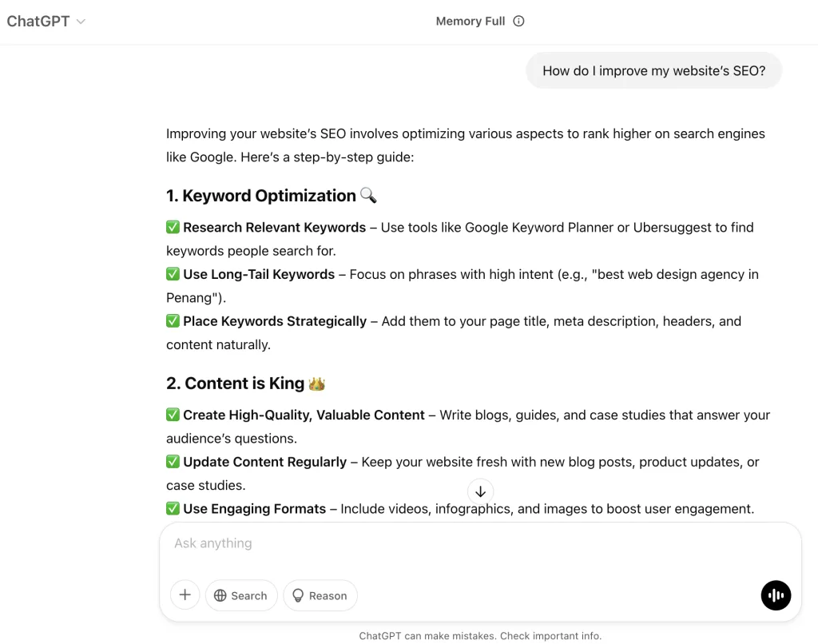Click the Memory Full info icon

(518, 22)
